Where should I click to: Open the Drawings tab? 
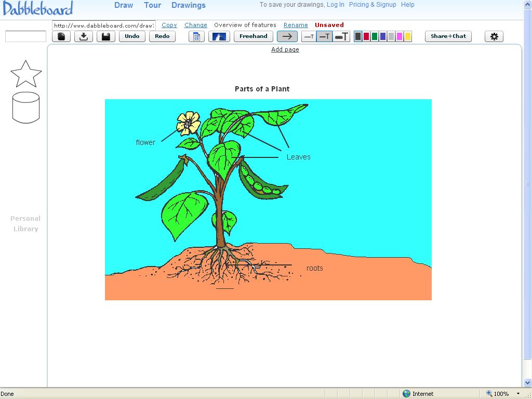(x=189, y=5)
